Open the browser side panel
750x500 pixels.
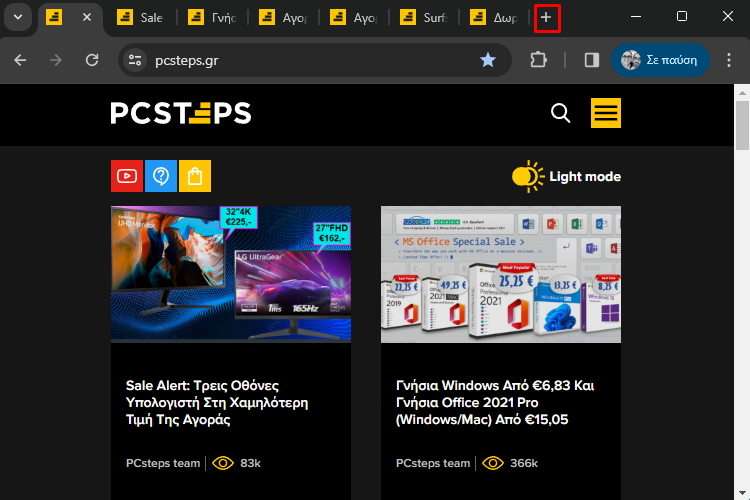(592, 60)
